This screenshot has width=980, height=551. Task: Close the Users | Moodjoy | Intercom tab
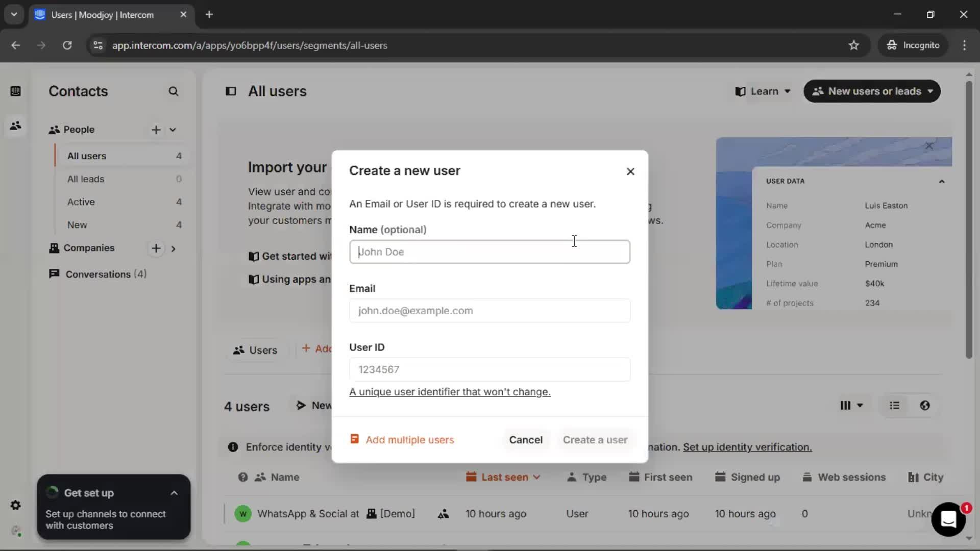(x=183, y=15)
